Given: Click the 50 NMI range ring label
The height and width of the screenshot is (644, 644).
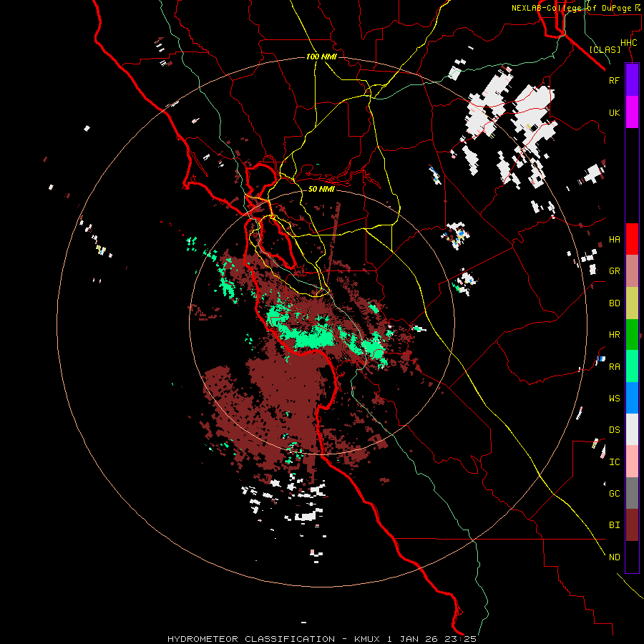Looking at the screenshot, I should pyautogui.click(x=321, y=189).
